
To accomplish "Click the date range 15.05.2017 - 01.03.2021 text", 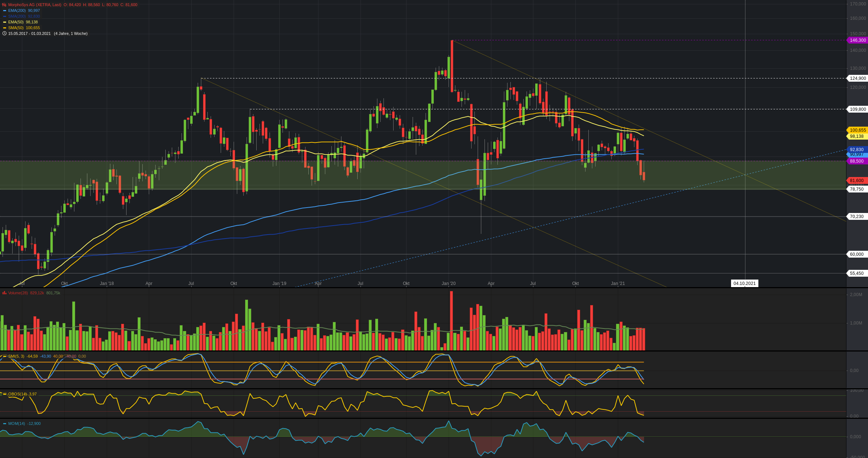I will click(29, 33).
